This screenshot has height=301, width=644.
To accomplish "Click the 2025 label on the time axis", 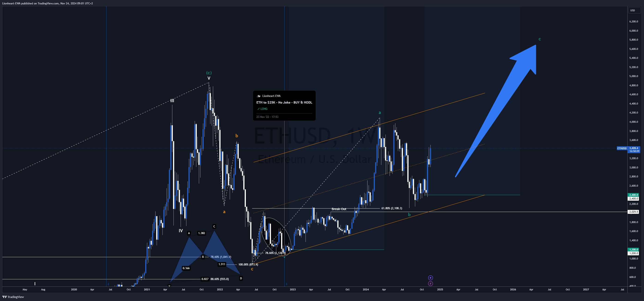I will pyautogui.click(x=440, y=289).
